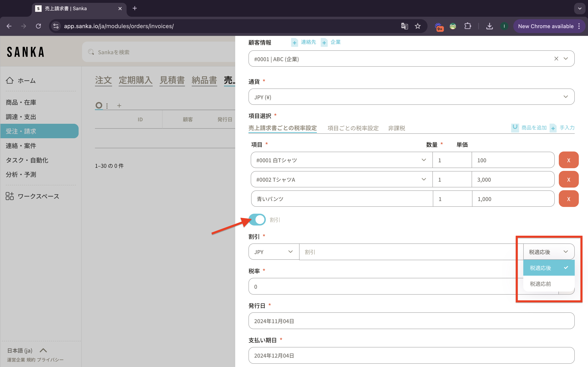This screenshot has width=588, height=367.
Task: Click the 発行日 date field
Action: (411, 321)
